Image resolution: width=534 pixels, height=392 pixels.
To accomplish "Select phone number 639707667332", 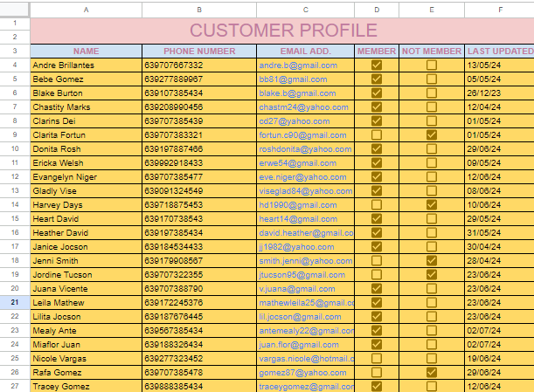I will [x=199, y=65].
